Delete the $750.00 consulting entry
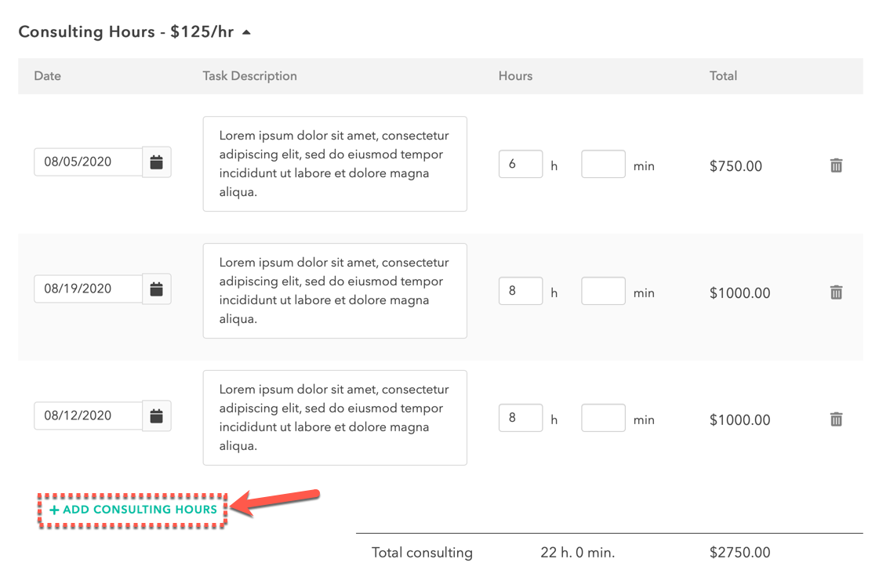This screenshot has height=588, width=890. (836, 165)
